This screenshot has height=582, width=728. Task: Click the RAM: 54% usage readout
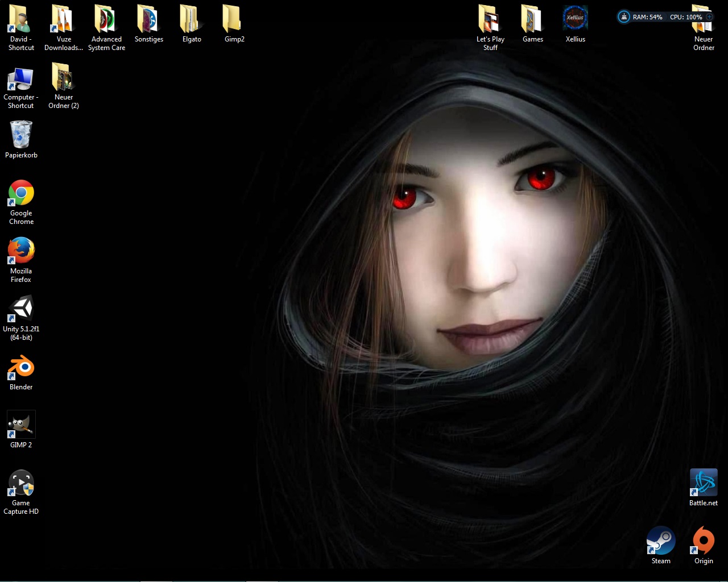(647, 17)
